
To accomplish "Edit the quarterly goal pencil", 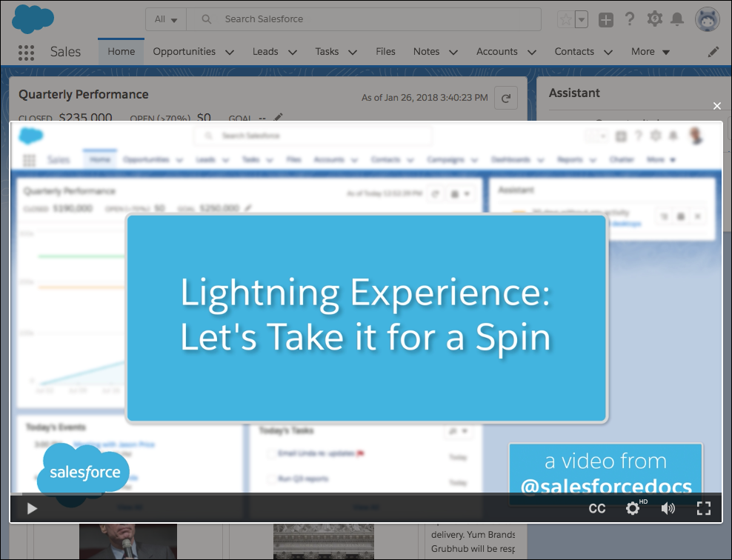I will click(x=279, y=117).
